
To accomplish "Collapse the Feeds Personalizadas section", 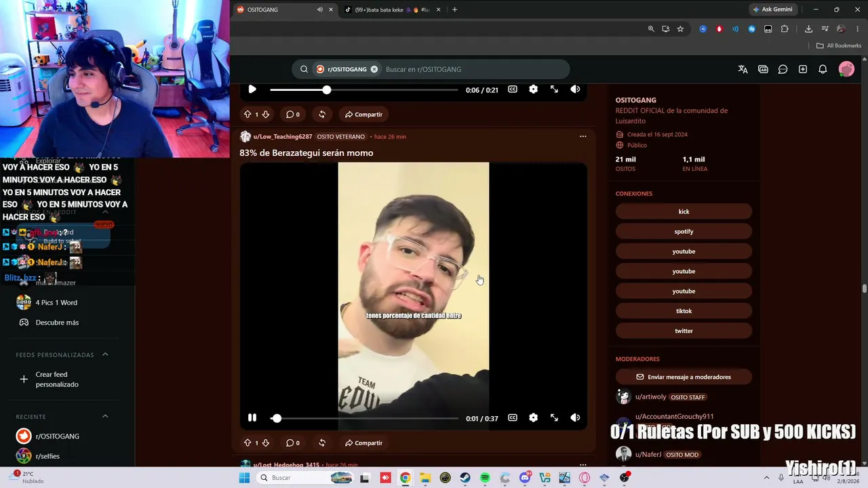I will click(105, 354).
